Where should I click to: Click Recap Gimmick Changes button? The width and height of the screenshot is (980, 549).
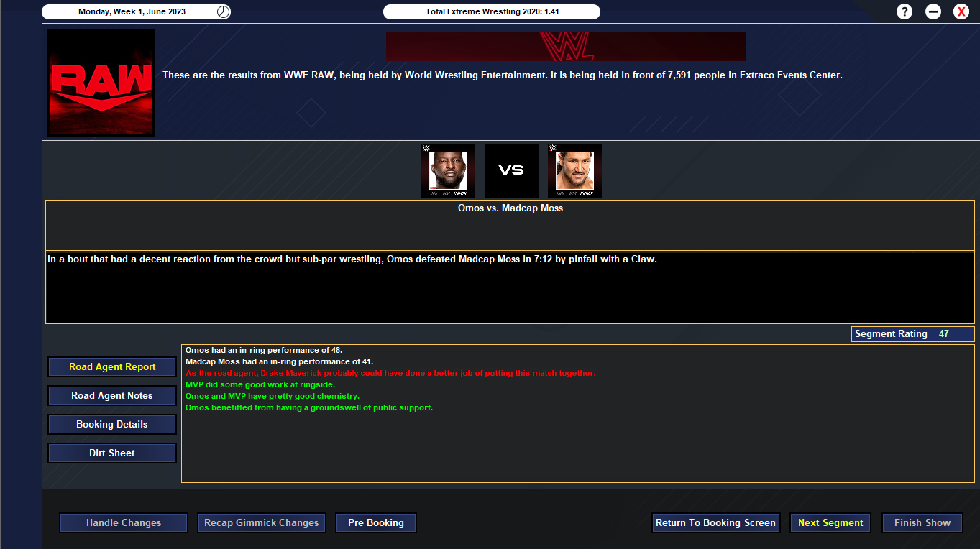click(261, 522)
